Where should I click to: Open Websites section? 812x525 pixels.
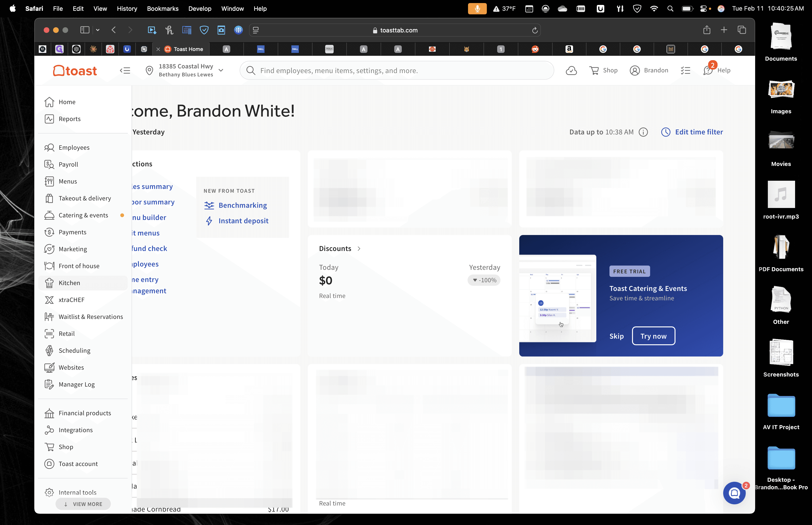83,367
